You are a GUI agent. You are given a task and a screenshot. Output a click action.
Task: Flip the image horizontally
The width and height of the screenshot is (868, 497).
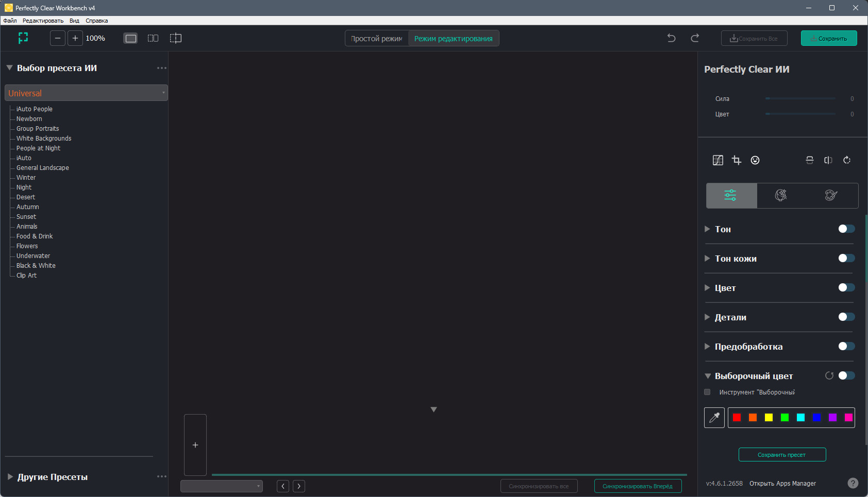[828, 160]
